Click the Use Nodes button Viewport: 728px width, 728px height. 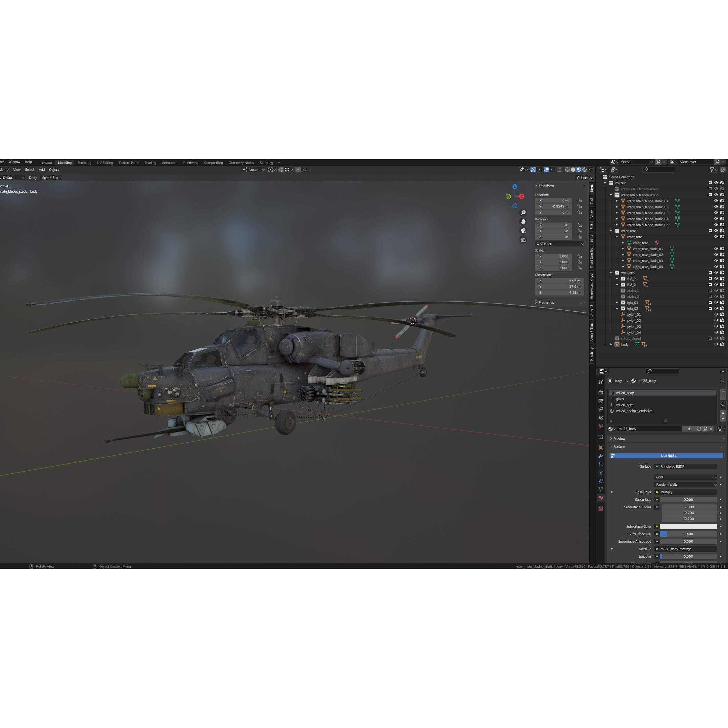click(x=669, y=456)
